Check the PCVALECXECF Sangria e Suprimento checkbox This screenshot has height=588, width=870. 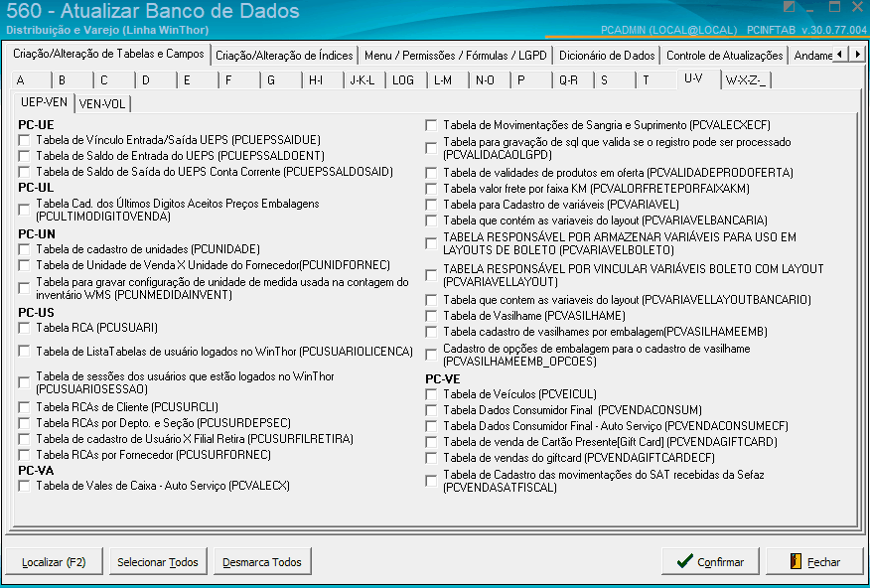431,125
